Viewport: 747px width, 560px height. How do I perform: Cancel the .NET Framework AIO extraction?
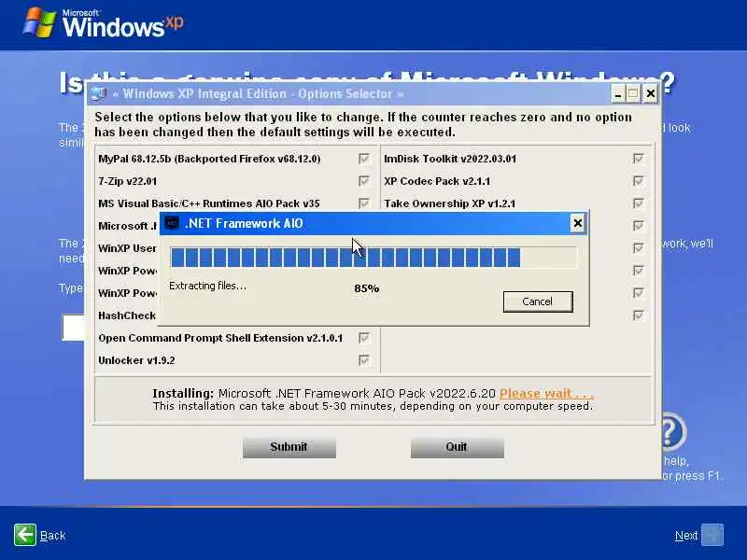pos(538,301)
